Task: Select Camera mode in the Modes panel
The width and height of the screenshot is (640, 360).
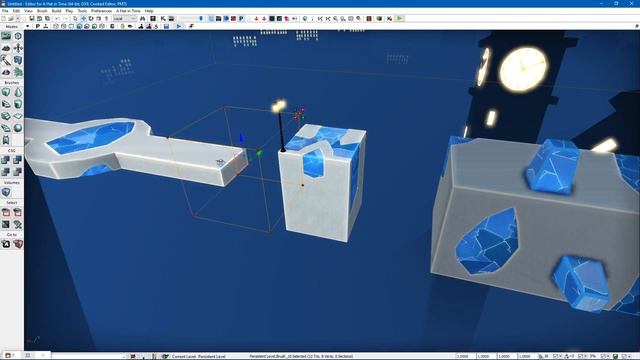Action: pos(6,36)
